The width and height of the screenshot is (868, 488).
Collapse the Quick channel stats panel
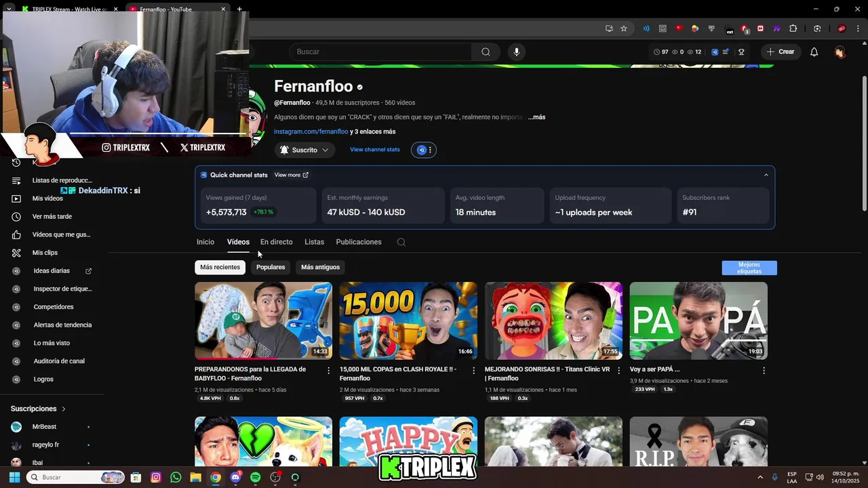click(x=766, y=175)
